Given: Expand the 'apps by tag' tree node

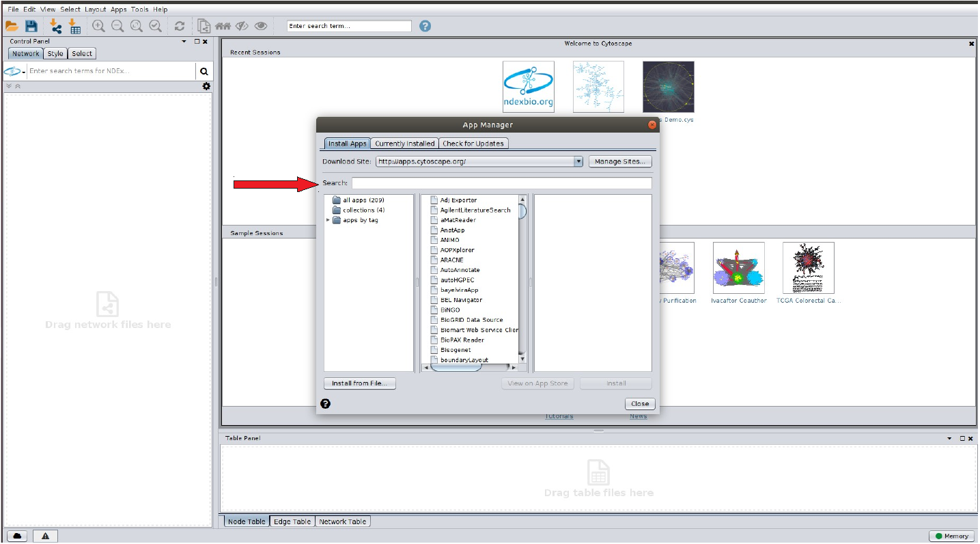Looking at the screenshot, I should (x=328, y=220).
